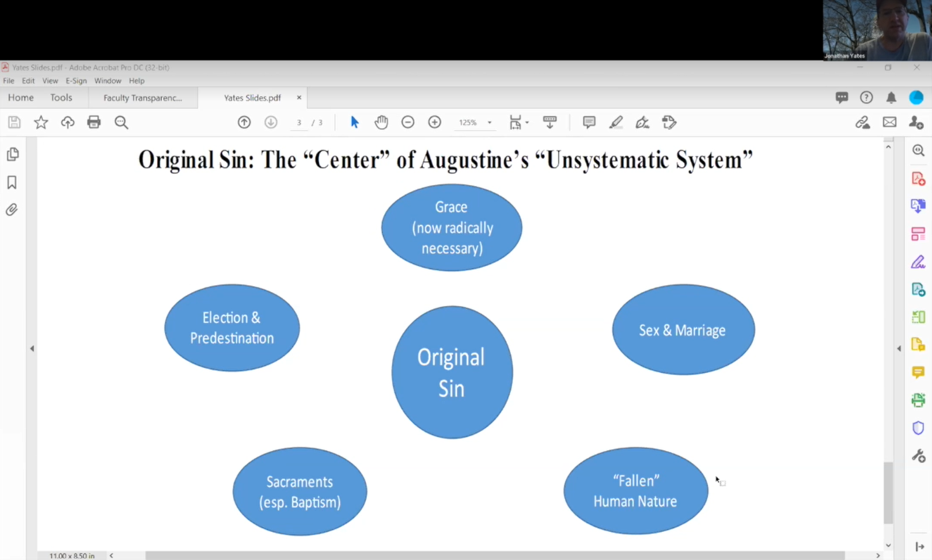Go to previous page with up arrow
This screenshot has height=560, width=932.
tap(244, 122)
